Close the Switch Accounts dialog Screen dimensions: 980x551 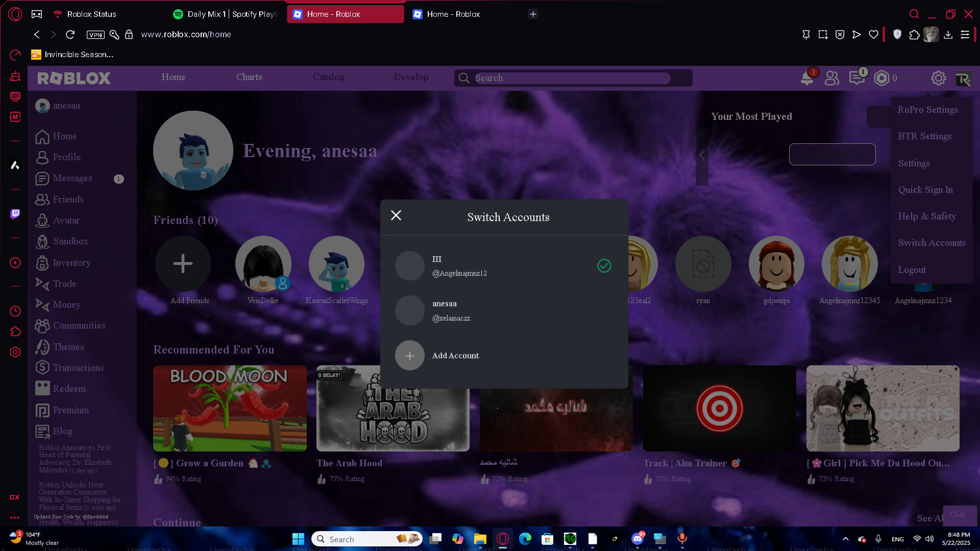396,215
